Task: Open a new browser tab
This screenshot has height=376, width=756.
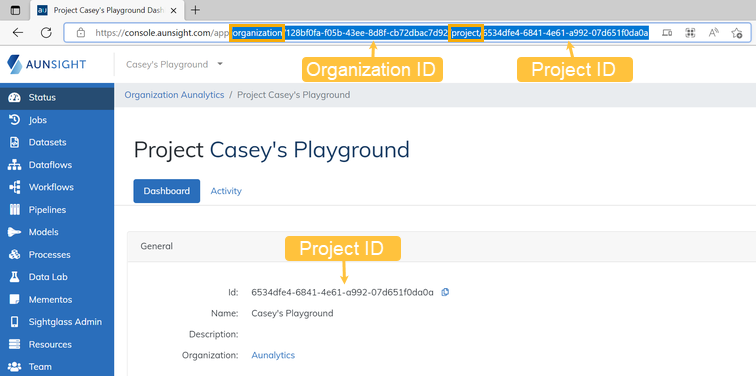Action: click(x=195, y=10)
